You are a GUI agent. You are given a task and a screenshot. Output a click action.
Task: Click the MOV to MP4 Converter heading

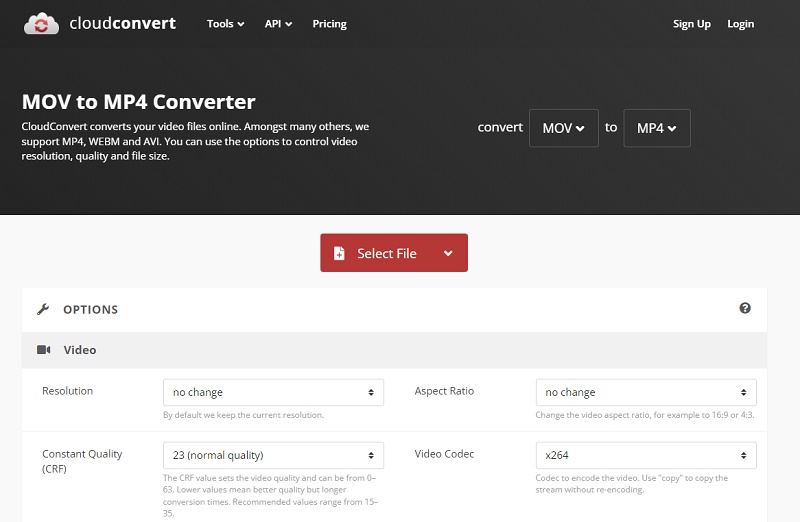pyautogui.click(x=138, y=102)
